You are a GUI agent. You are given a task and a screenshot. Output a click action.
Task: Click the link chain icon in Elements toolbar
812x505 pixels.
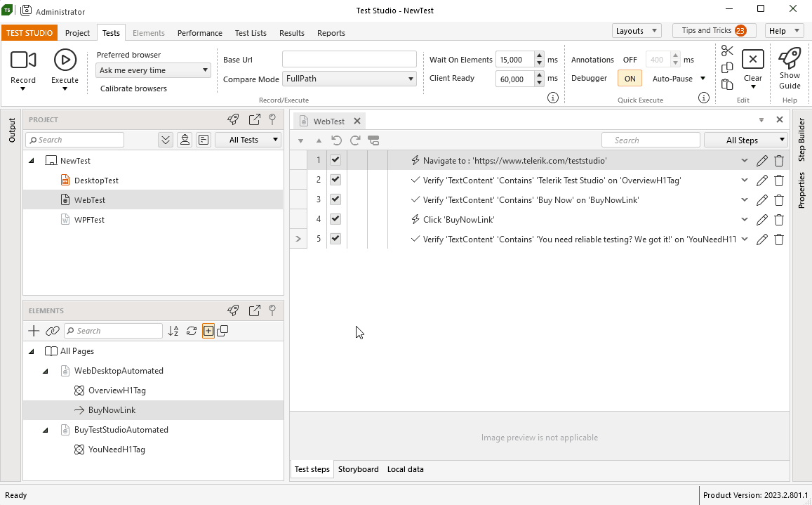point(53,331)
